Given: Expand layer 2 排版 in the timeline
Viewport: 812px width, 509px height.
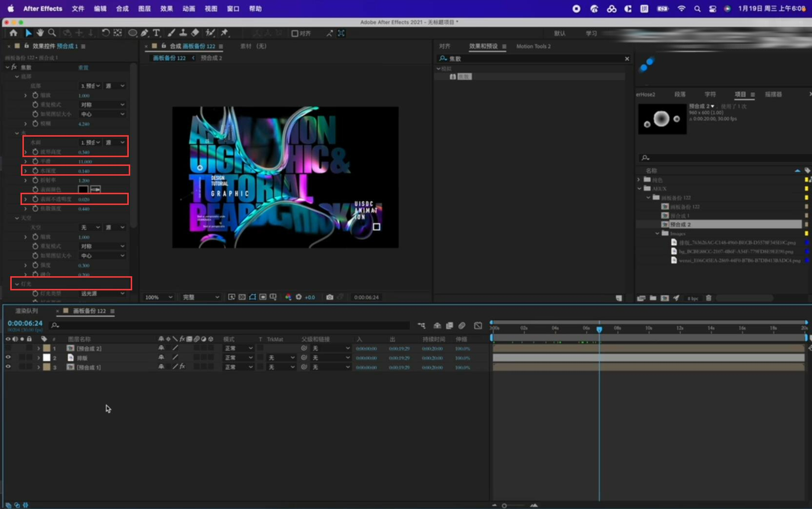Looking at the screenshot, I should pos(39,358).
